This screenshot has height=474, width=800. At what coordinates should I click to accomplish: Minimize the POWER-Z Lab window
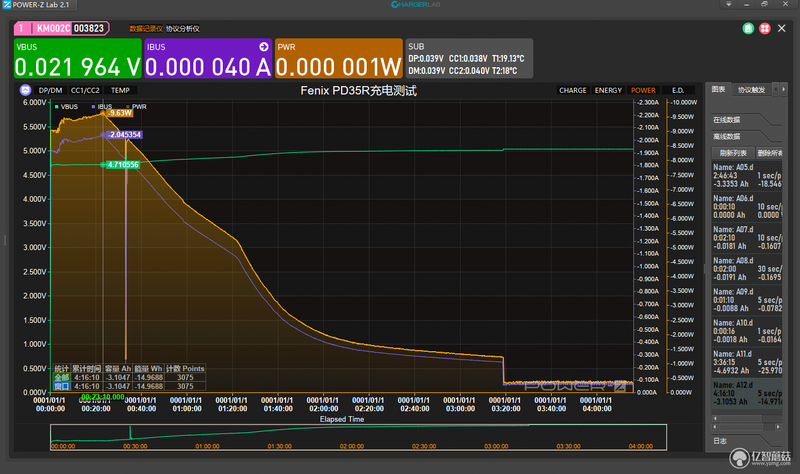pos(746,4)
